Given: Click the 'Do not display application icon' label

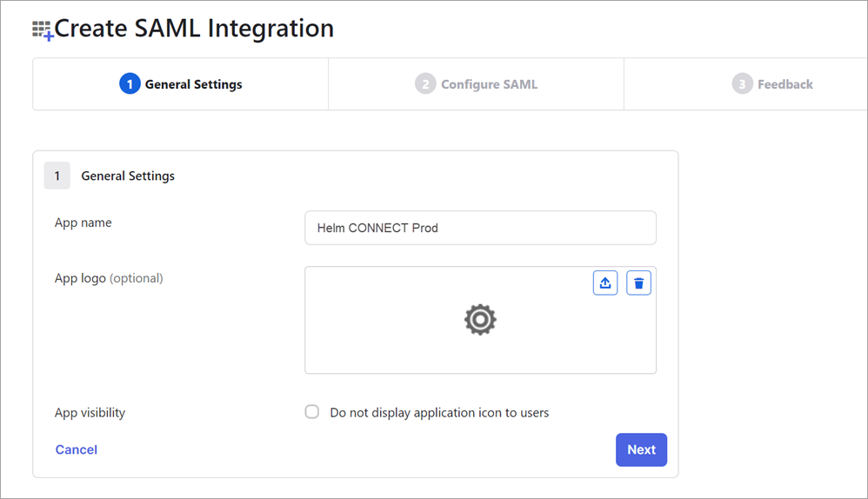Looking at the screenshot, I should (439, 413).
